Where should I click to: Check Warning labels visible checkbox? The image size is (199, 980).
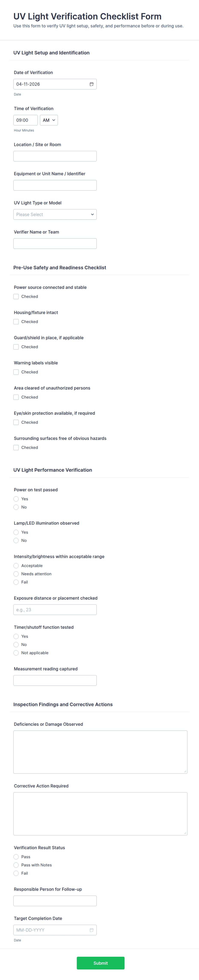16,372
